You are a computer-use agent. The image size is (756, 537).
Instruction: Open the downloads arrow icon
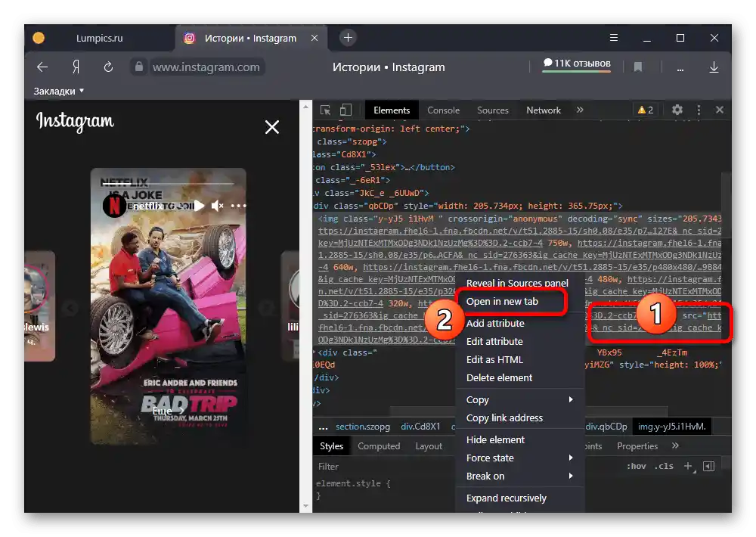714,67
